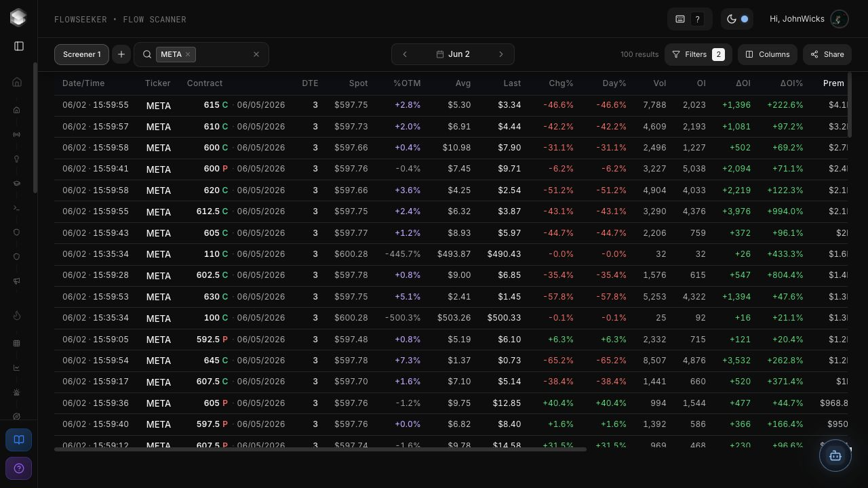Toggle the sidebar panel icon
This screenshot has width=868, height=488.
coord(19,46)
